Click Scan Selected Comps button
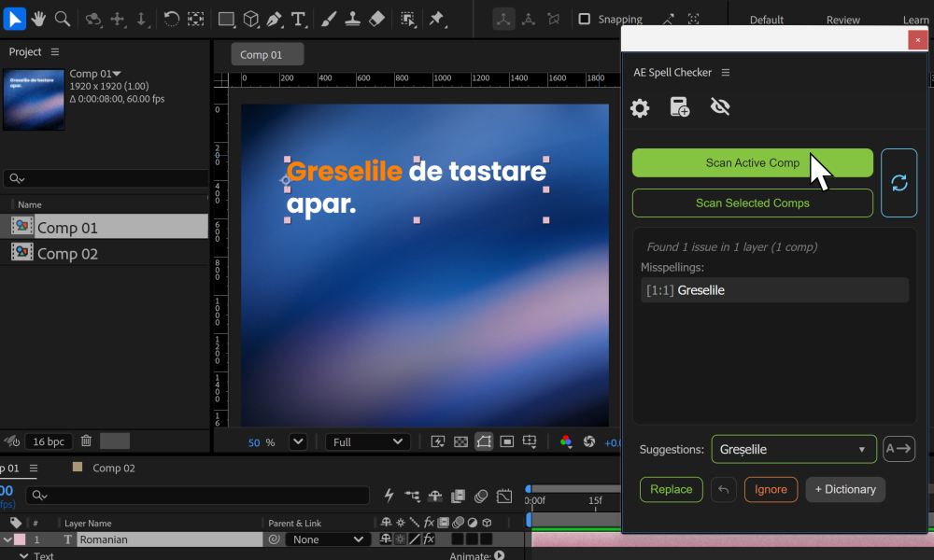 [x=752, y=203]
